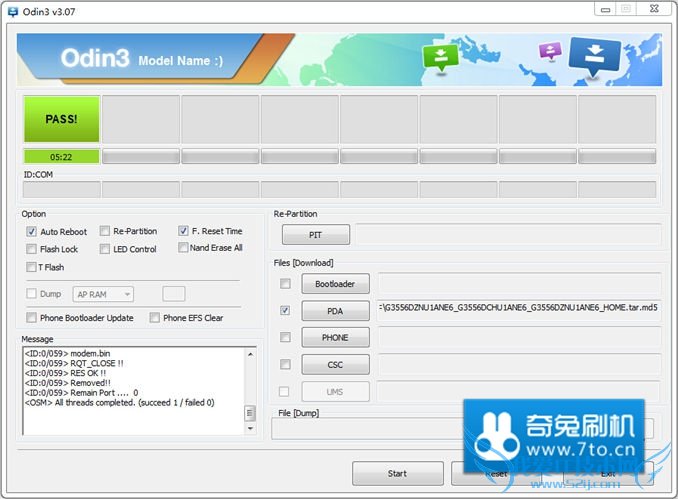Click the first ID:COM port box
The width and height of the screenshot is (678, 499).
point(61,189)
